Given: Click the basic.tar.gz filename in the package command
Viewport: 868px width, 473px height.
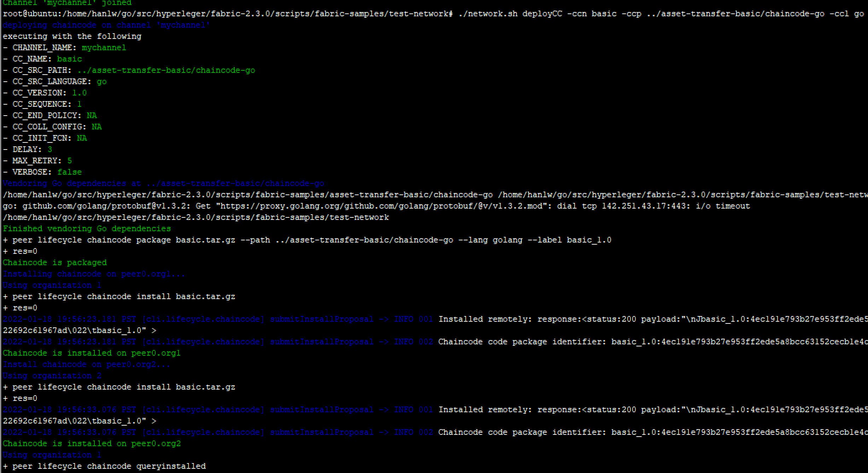Looking at the screenshot, I should [204, 240].
